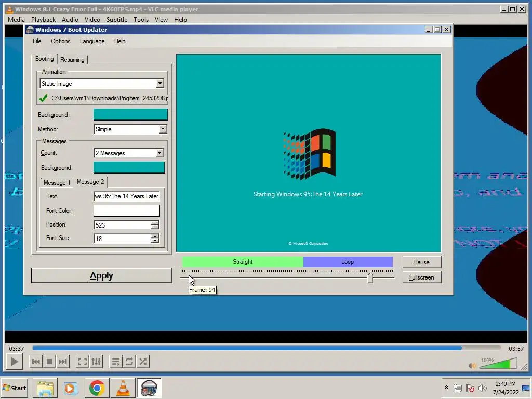Open VLC Subtitle menu

(x=117, y=20)
